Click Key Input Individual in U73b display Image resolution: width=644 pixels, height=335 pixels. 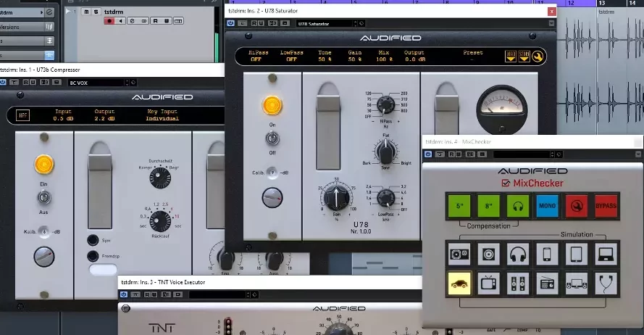162,115
